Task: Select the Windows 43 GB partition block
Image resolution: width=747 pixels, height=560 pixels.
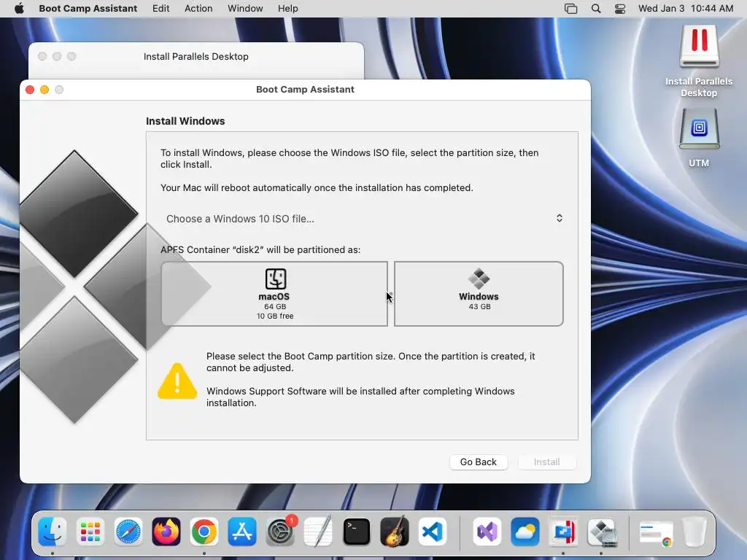Action: click(479, 294)
